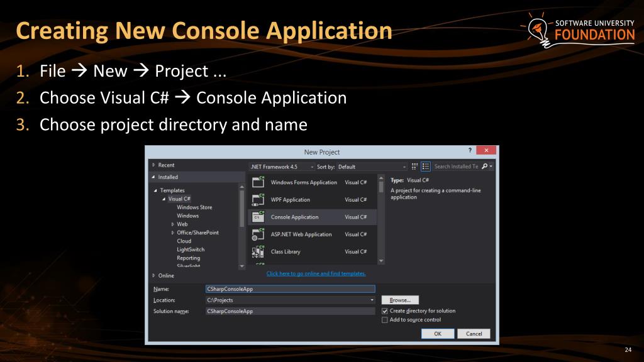Select Cloud in templates tree

coord(184,241)
